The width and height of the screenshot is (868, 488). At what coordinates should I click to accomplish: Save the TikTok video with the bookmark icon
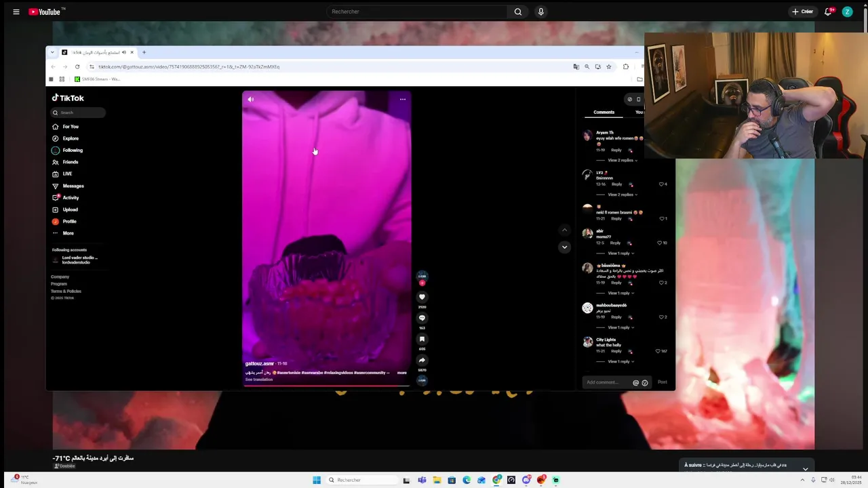tap(422, 339)
